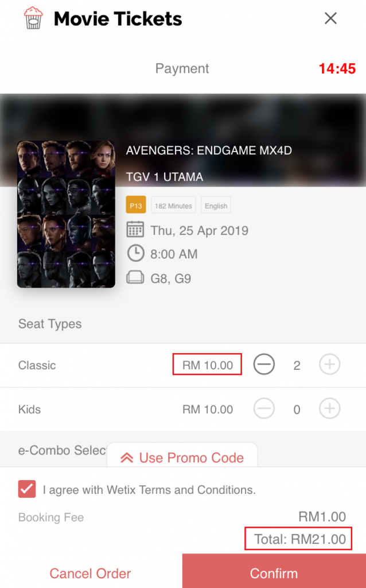Click the red countdown timer
Screen dimensions: 366x588
pyautogui.click(x=337, y=69)
